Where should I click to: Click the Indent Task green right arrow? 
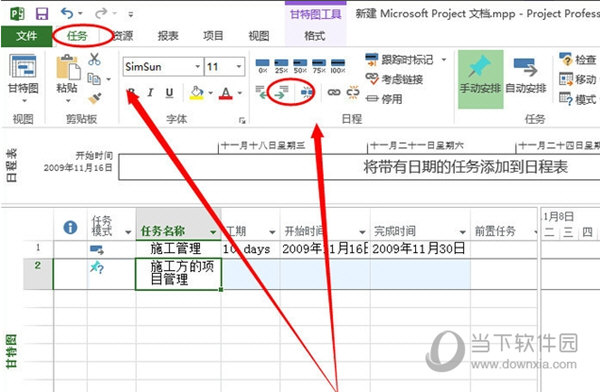pyautogui.click(x=281, y=92)
